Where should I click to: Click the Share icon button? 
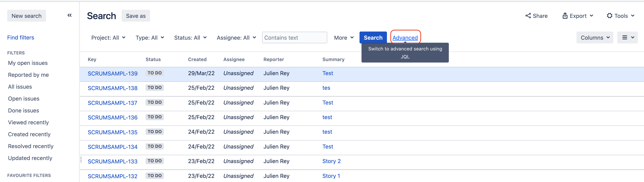[536, 16]
